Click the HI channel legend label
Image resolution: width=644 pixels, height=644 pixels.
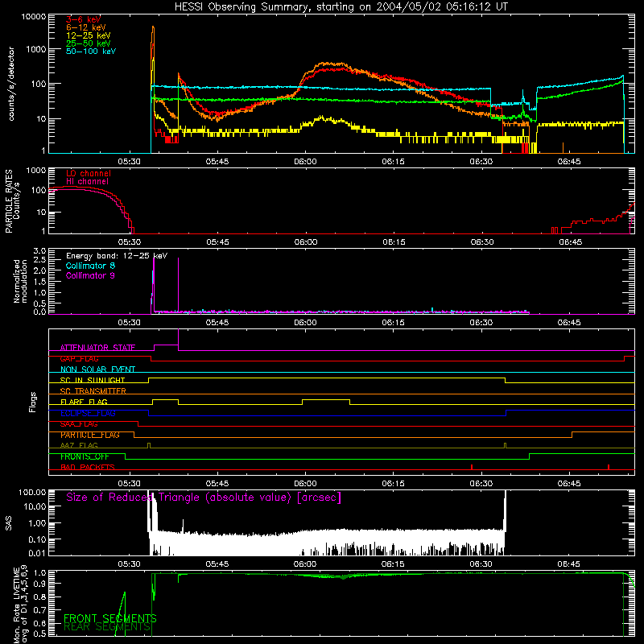point(88,182)
